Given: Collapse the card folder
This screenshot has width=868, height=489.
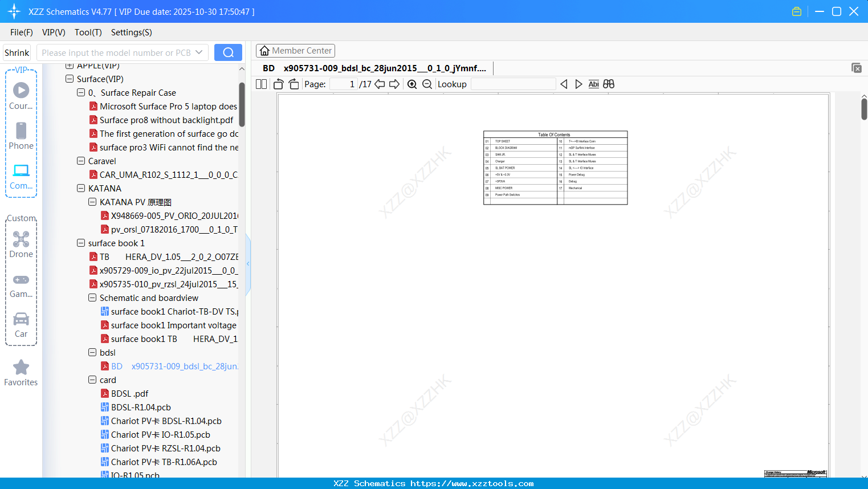Looking at the screenshot, I should click(92, 380).
